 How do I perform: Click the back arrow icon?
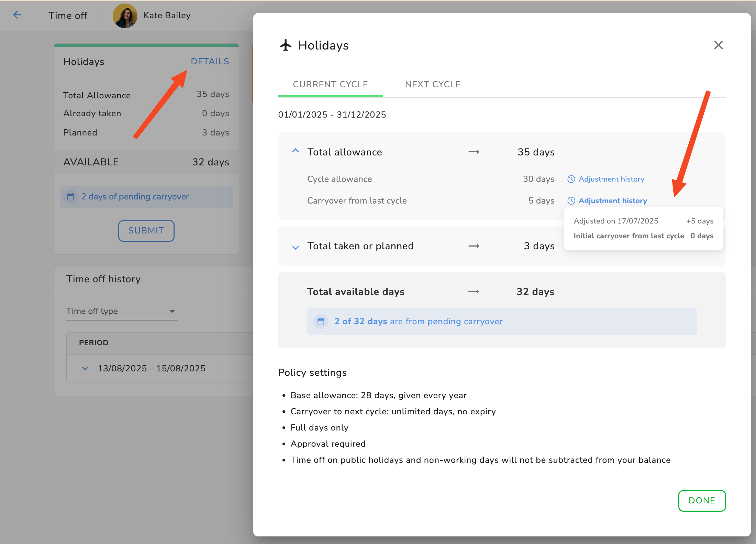point(17,15)
